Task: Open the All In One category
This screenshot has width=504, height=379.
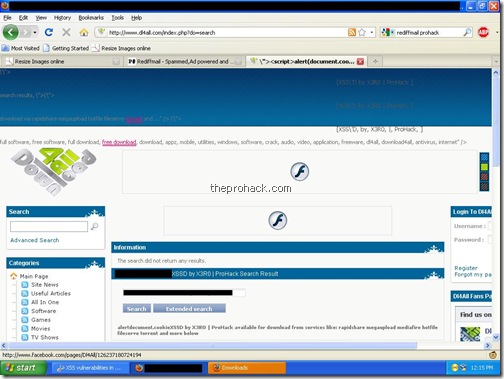Action: (45, 302)
